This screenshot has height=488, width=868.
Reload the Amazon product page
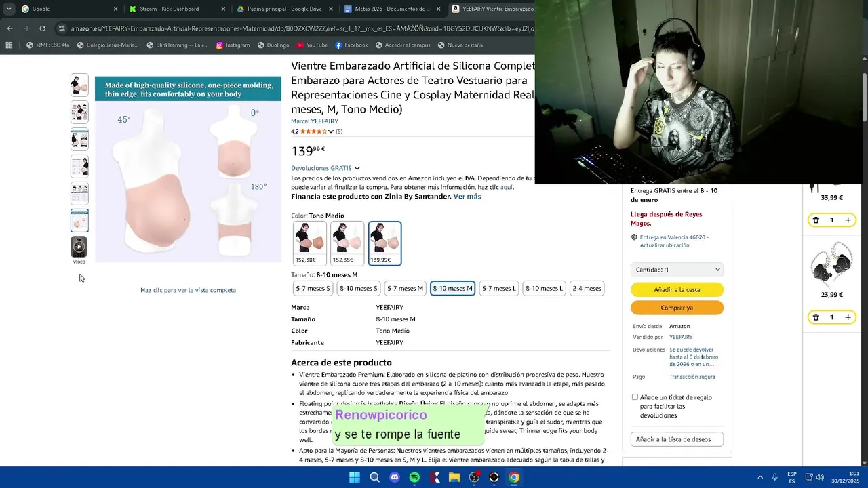pyautogui.click(x=42, y=28)
